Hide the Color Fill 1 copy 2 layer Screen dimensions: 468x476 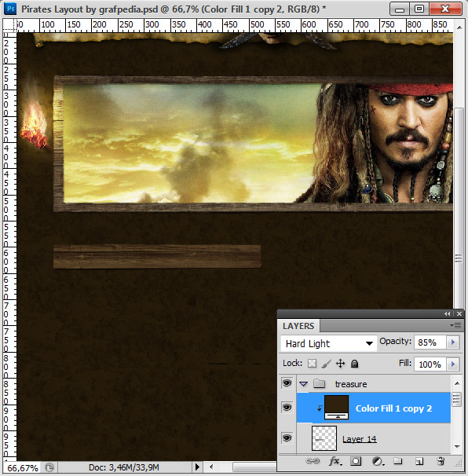click(x=287, y=407)
